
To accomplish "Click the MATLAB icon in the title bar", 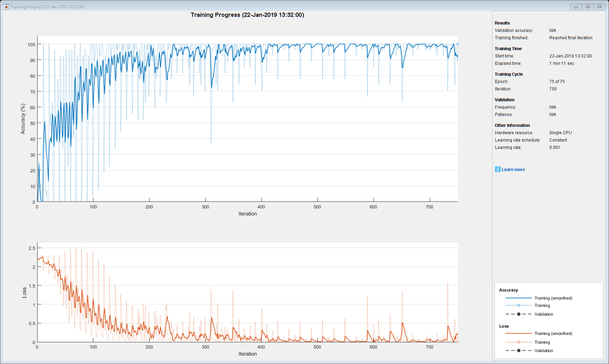I will [6, 7].
